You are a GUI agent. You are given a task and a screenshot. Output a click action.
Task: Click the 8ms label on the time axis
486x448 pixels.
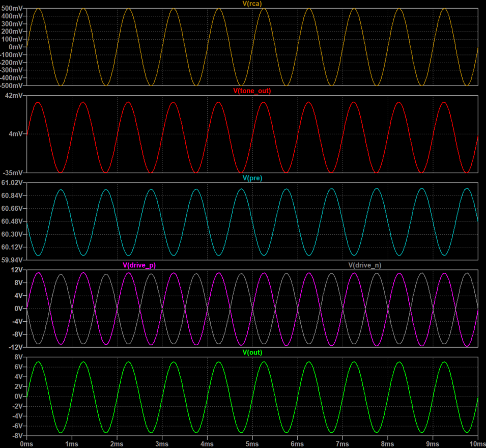click(388, 443)
